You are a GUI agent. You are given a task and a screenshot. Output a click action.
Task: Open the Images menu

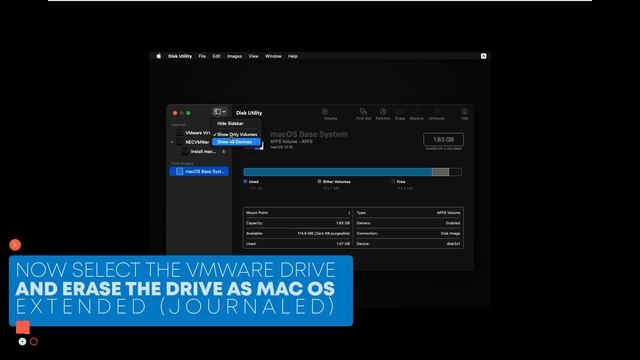coord(234,56)
